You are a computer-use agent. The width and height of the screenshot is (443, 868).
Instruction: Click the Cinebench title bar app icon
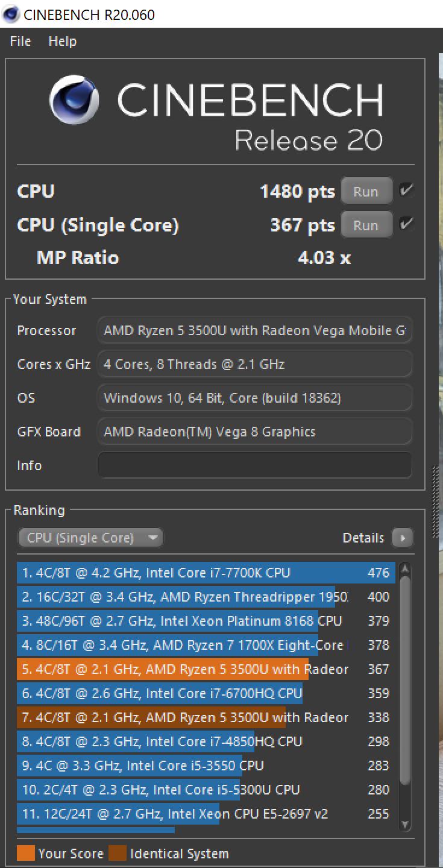point(11,13)
